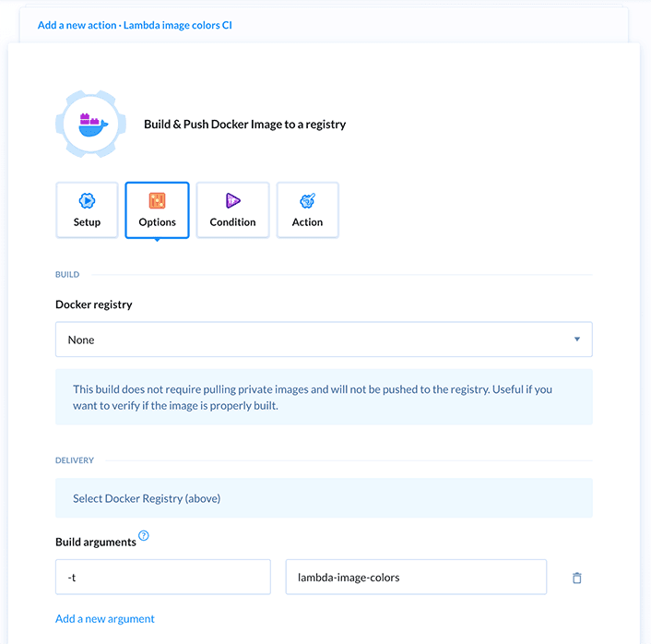651x644 pixels.
Task: Click the Docker whale logo icon
Action: (x=91, y=125)
